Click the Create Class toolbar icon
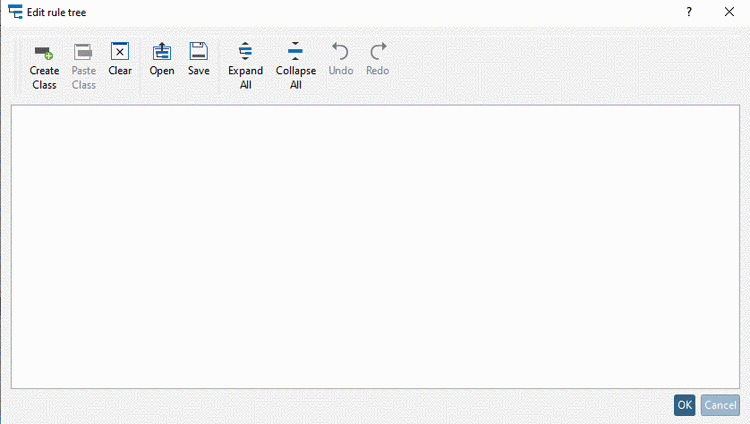Image resolution: width=750 pixels, height=424 pixels. (x=44, y=52)
